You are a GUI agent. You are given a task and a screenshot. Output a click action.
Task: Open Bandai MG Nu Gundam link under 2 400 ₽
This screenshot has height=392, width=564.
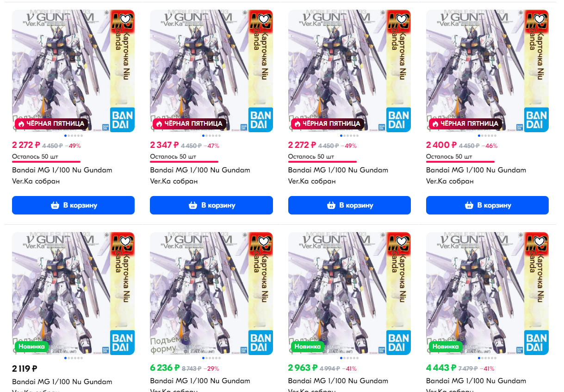(x=476, y=176)
